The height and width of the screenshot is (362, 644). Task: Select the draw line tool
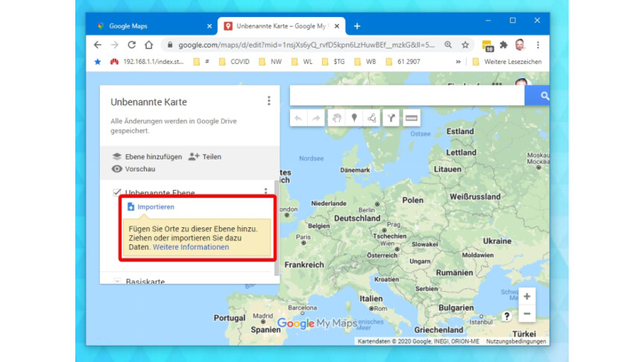pyautogui.click(x=372, y=118)
